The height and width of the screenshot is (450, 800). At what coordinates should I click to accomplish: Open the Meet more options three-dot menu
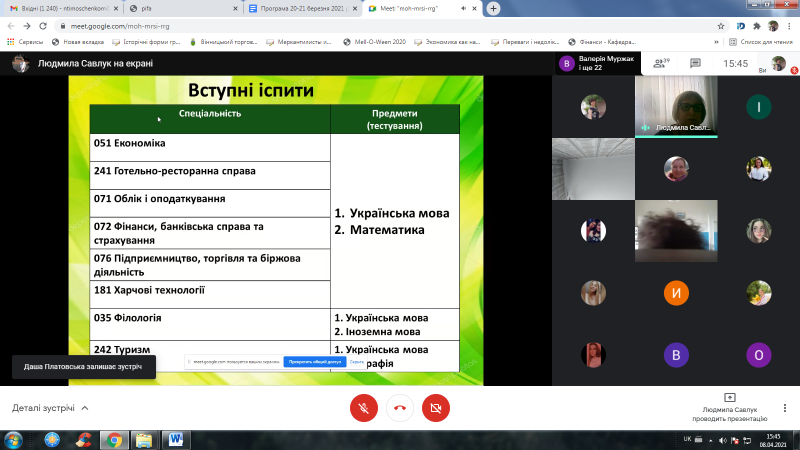[x=785, y=408]
